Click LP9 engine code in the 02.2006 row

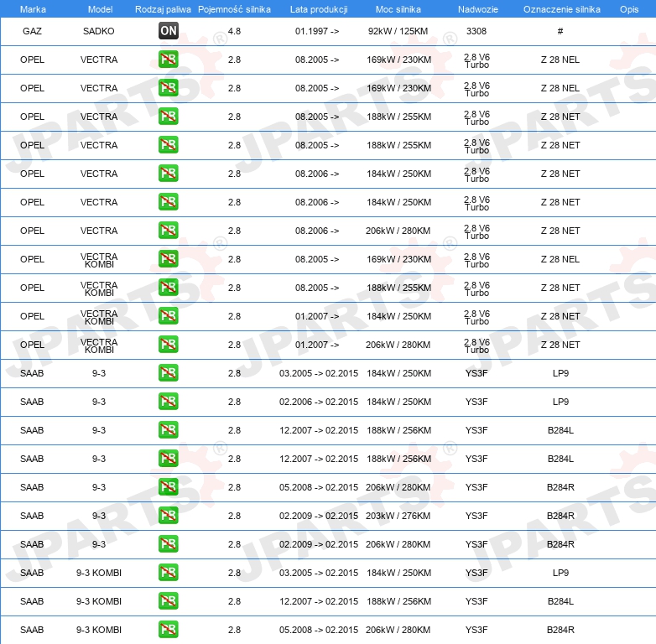pyautogui.click(x=560, y=402)
